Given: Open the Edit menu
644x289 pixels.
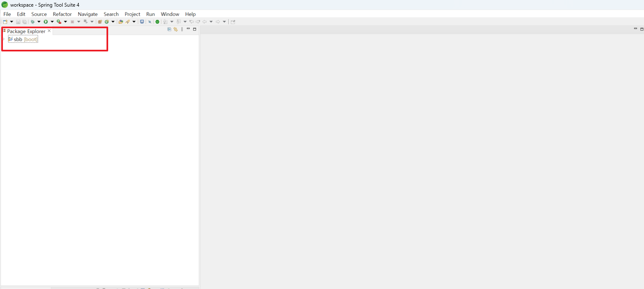Looking at the screenshot, I should point(21,14).
